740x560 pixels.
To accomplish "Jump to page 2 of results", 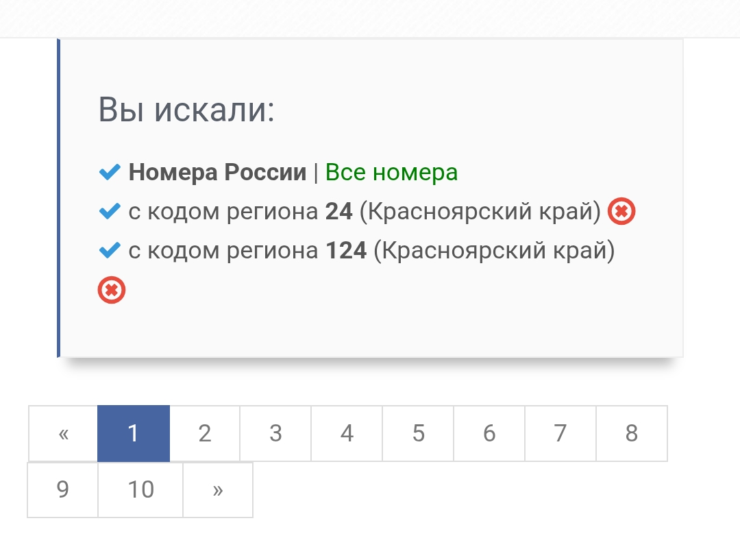I will click(205, 433).
